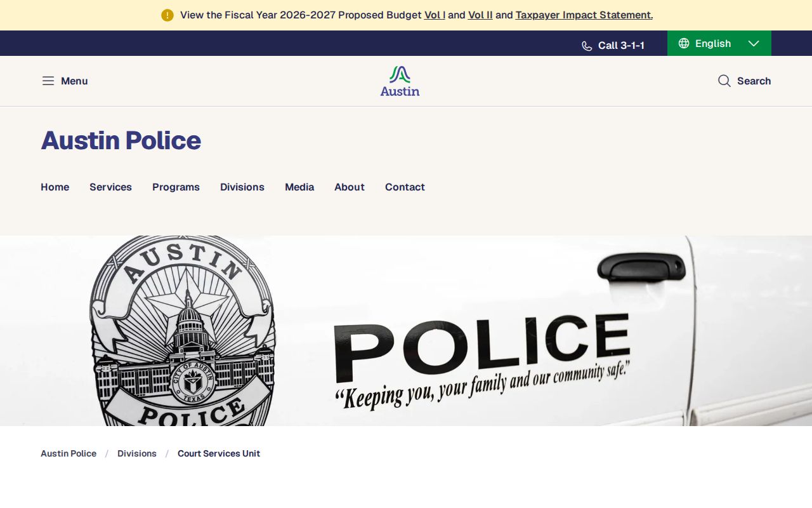Click the police car hero banner image

click(x=406, y=331)
